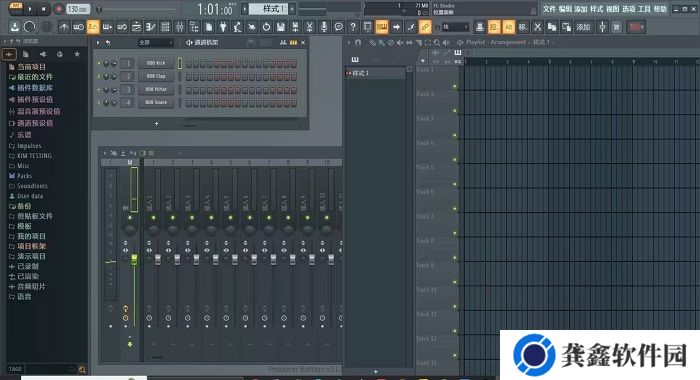Image resolution: width=700 pixels, height=380 pixels.
Task: Click the floppy disk save icon
Action: pyautogui.click(x=281, y=27)
